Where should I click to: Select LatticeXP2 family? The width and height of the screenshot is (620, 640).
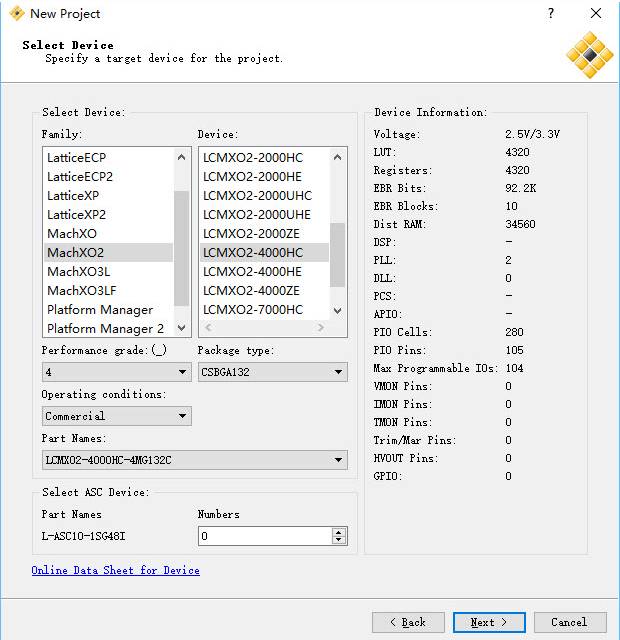[108, 215]
